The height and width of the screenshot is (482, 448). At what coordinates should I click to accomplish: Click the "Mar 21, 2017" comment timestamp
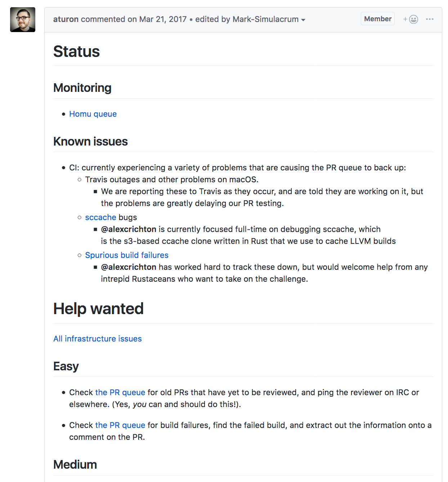coord(163,19)
